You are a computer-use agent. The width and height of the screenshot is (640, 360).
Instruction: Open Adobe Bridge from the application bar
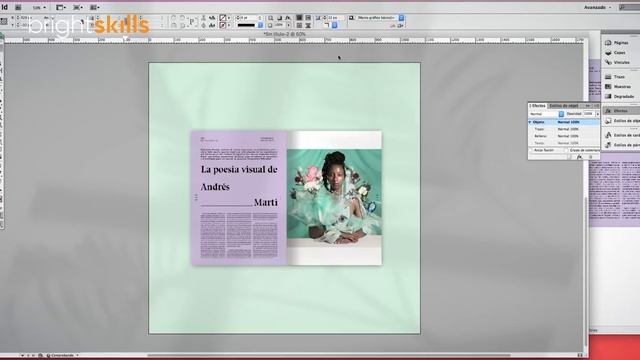[x=18, y=7]
